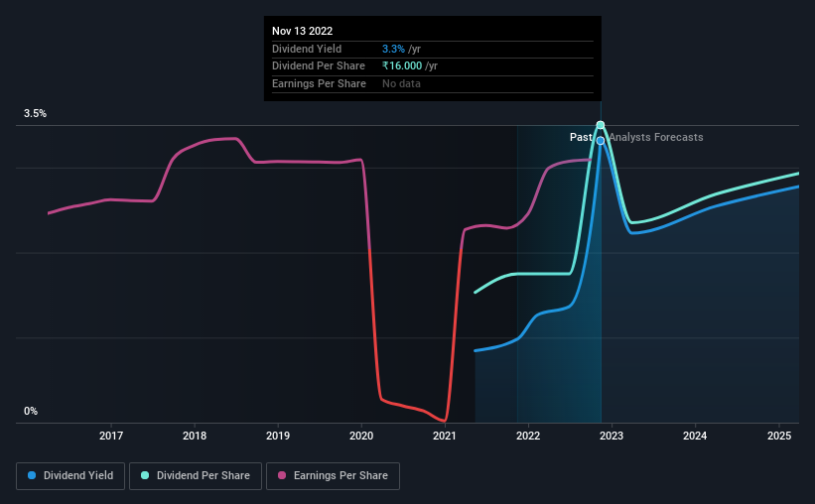
Task: Click the teal Dividend Per Share legend dot
Action: [145, 475]
